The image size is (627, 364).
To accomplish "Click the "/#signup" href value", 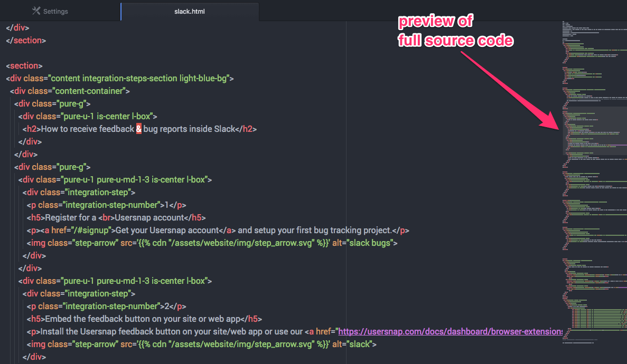I will pyautogui.click(x=91, y=231).
